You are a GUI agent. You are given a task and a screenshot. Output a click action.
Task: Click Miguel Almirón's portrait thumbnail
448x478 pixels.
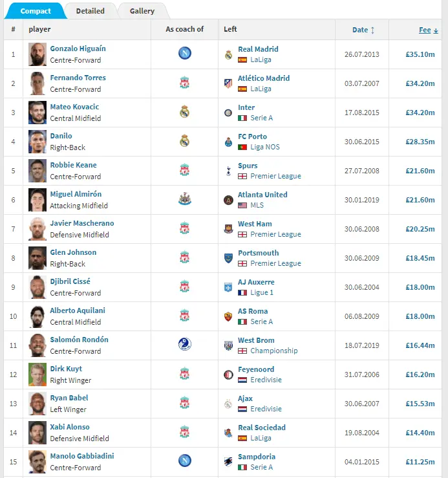tap(37, 199)
